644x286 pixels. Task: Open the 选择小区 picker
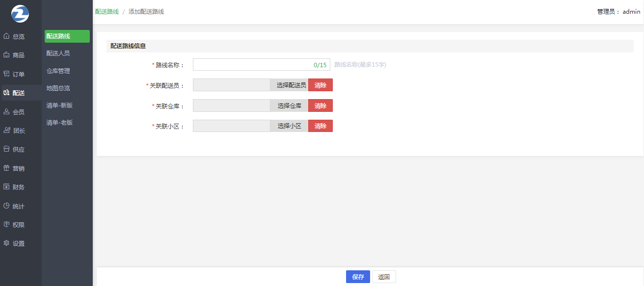pos(289,126)
